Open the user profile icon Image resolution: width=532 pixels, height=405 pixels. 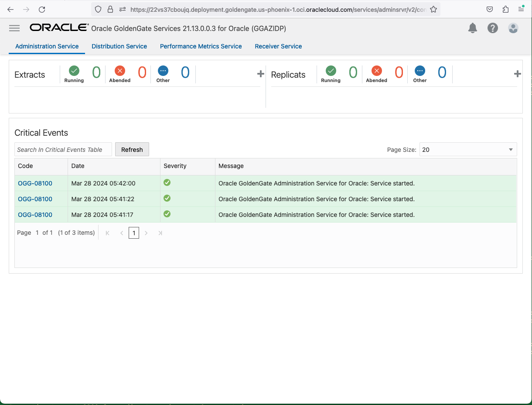[x=513, y=28]
